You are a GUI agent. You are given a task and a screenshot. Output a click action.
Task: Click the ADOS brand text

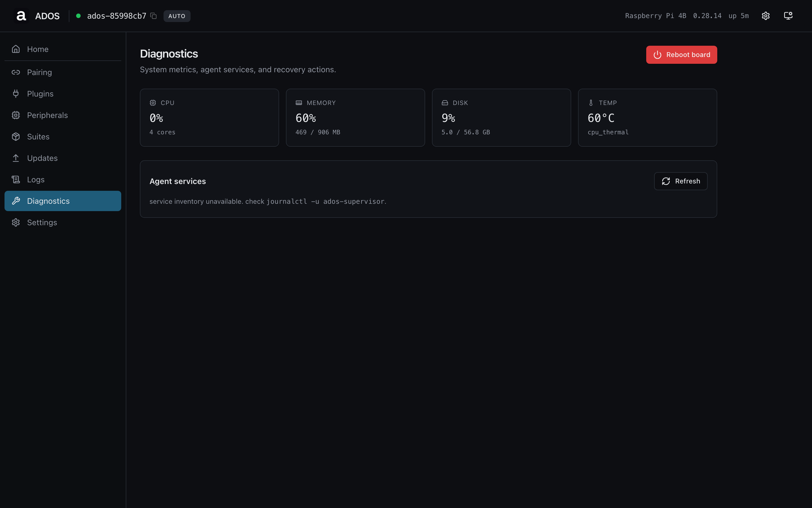point(47,16)
